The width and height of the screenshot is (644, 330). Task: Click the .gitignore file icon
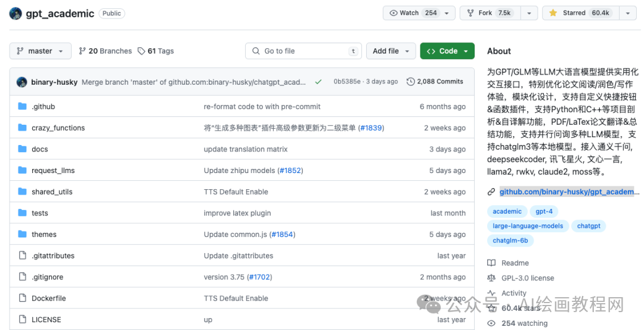pyautogui.click(x=23, y=277)
